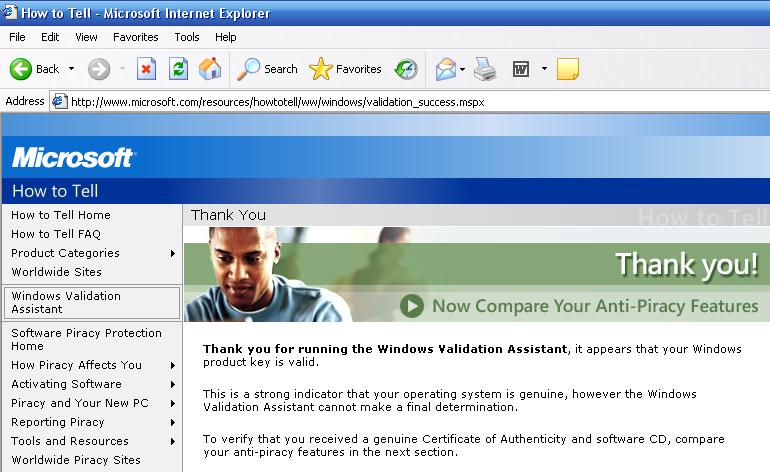This screenshot has height=472, width=770.
Task: Click the yellow note Discuss icon
Action: tap(568, 69)
